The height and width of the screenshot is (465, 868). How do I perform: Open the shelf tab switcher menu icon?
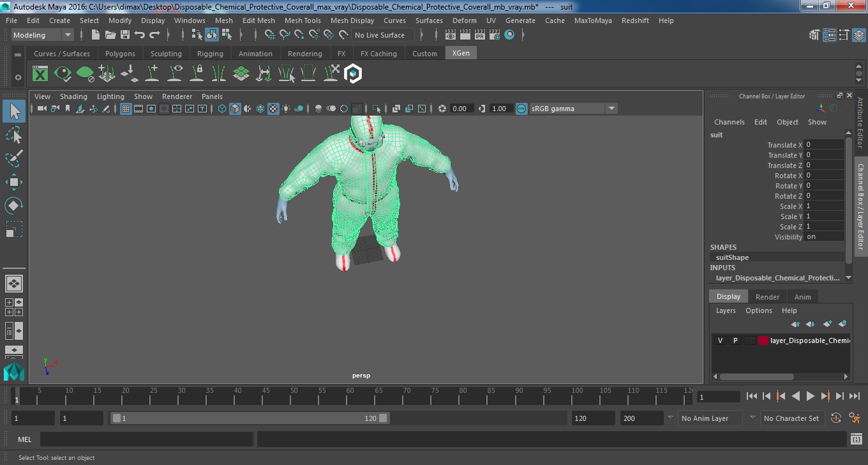pyautogui.click(x=18, y=55)
